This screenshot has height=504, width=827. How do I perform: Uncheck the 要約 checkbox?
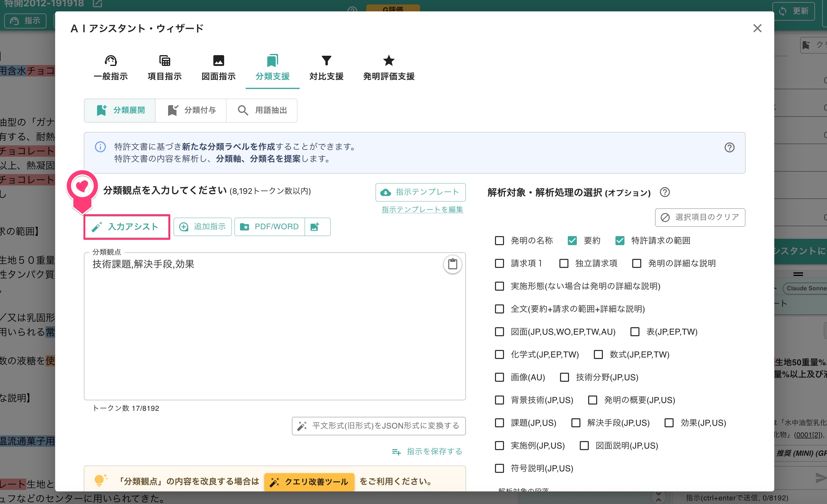572,241
